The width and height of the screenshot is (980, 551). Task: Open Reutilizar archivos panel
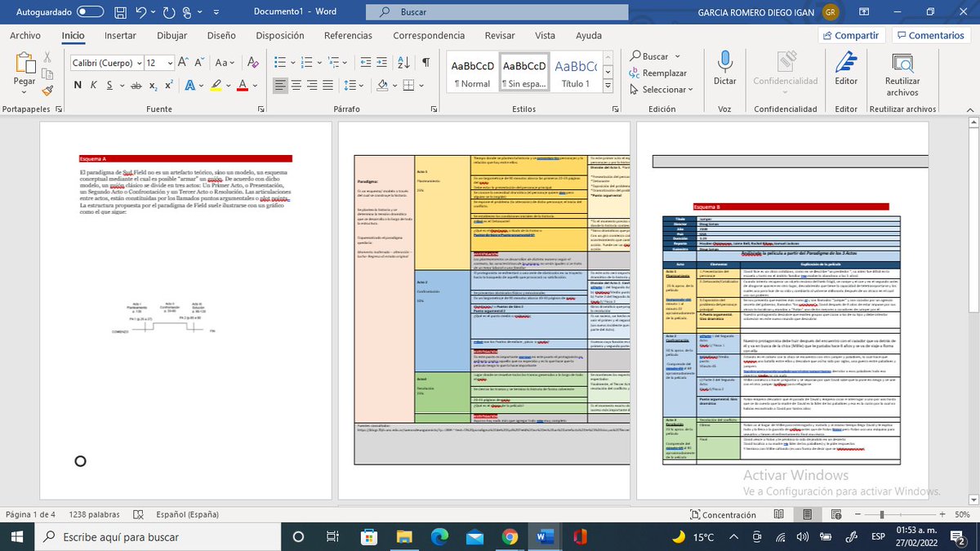(x=902, y=74)
